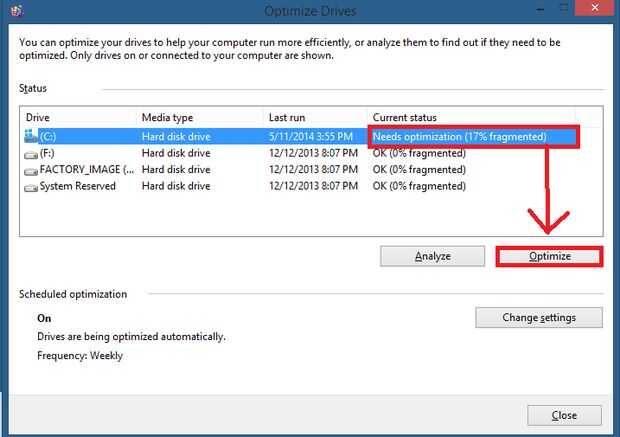Select the FACTORY_IMAGE drive name in the list
Viewport: 620px width, 437px height.
tap(79, 170)
